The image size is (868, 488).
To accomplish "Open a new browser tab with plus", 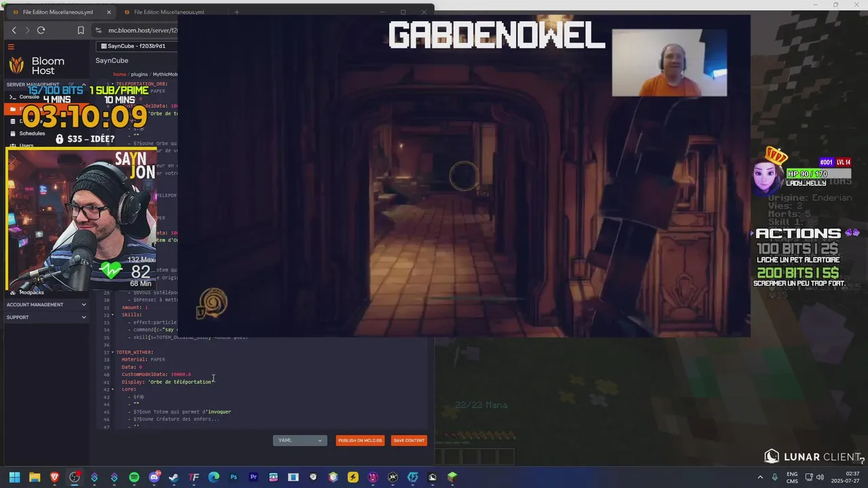I will pyautogui.click(x=237, y=12).
